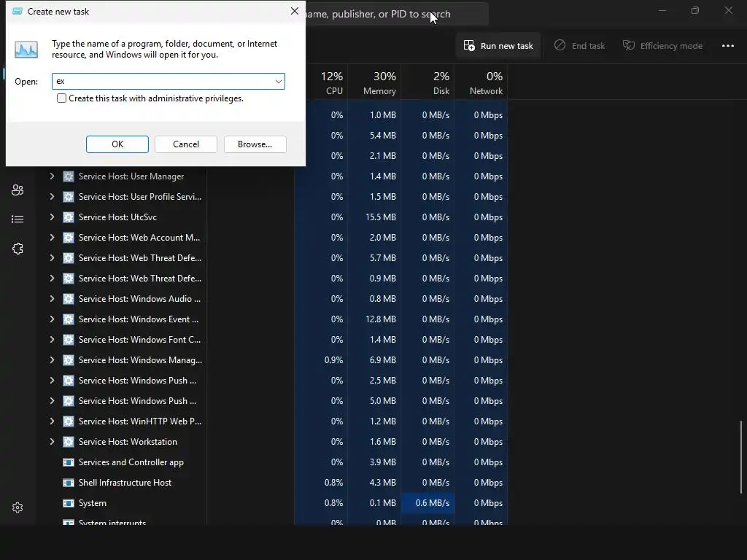Screen dimensions: 747x560
Task: Expand Service Host: User Manager
Action: pyautogui.click(x=52, y=176)
